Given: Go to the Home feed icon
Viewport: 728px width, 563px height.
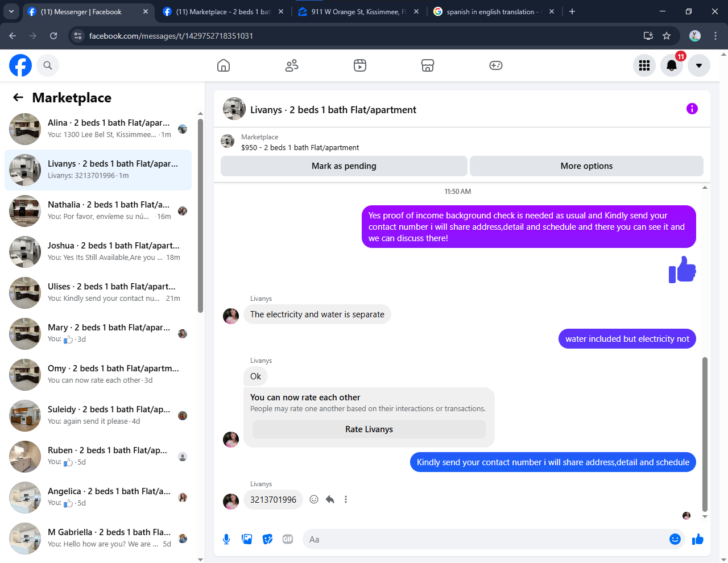Looking at the screenshot, I should pyautogui.click(x=224, y=65).
